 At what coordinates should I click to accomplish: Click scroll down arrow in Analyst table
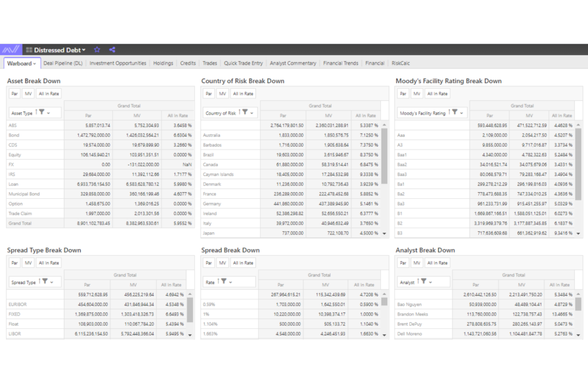click(578, 335)
